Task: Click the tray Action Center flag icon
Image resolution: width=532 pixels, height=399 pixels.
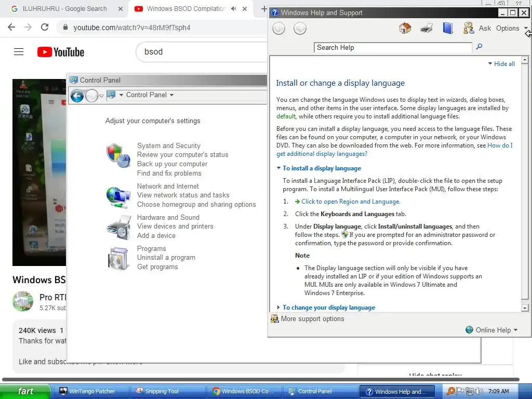Action: click(x=460, y=391)
